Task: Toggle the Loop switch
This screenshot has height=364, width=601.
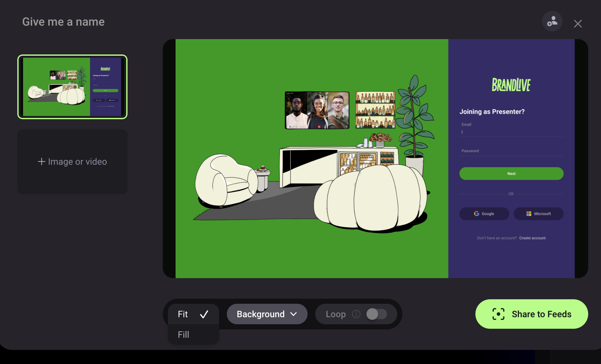Action: [376, 314]
